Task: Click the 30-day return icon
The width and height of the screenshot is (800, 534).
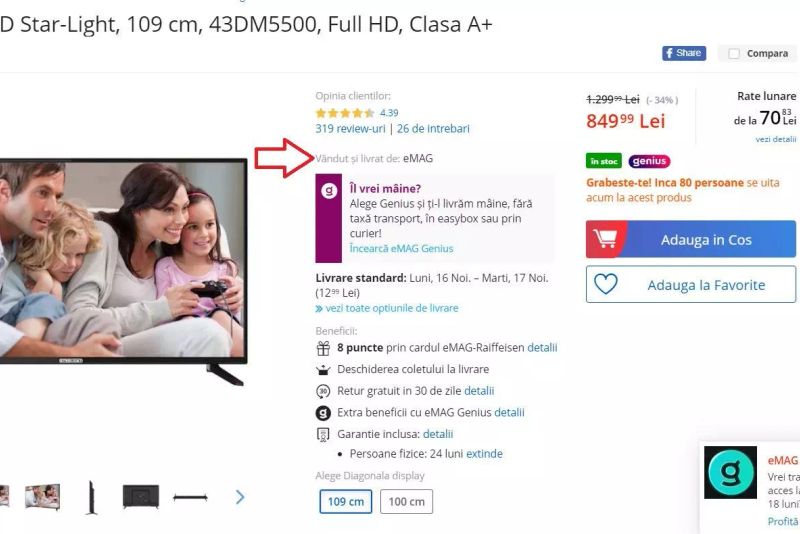Action: (323, 391)
